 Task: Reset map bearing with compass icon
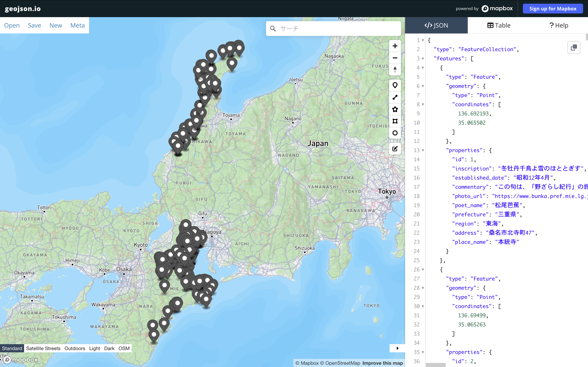(x=395, y=70)
